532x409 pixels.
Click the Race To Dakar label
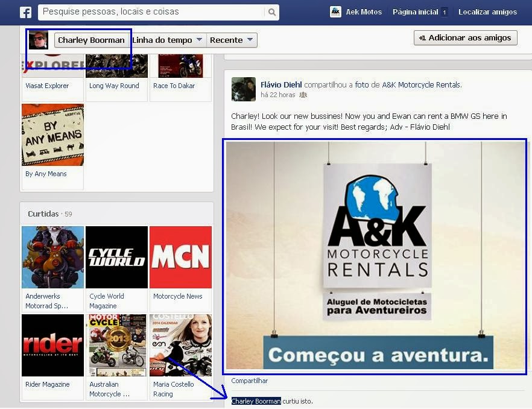[174, 86]
